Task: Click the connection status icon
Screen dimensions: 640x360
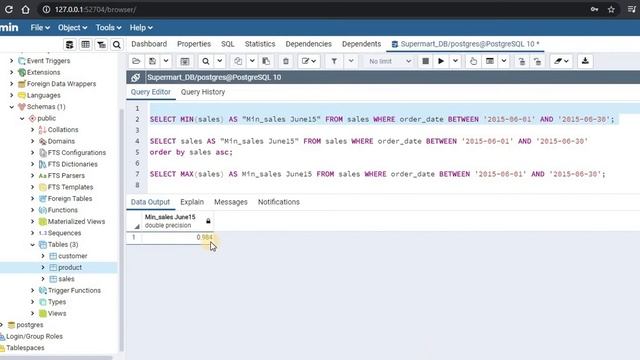Action: [x=136, y=77]
